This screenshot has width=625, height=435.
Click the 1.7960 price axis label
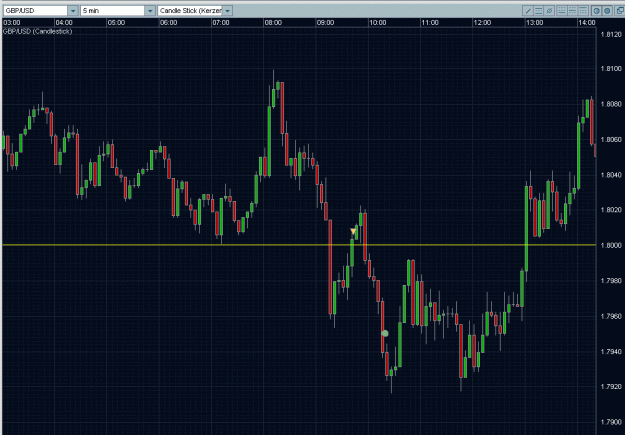click(611, 316)
